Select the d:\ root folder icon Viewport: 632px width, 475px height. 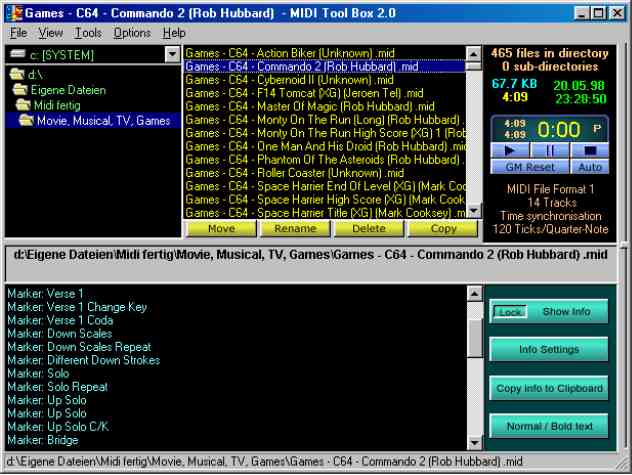click(17, 74)
